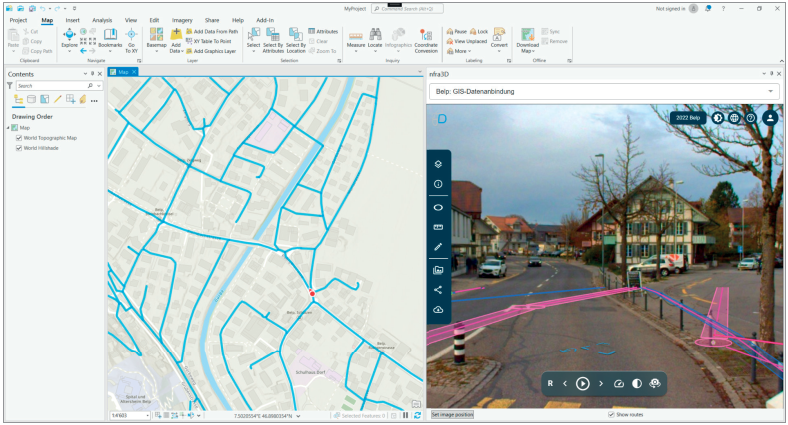
Task: Click the Add Data From Path button
Action: tap(214, 31)
